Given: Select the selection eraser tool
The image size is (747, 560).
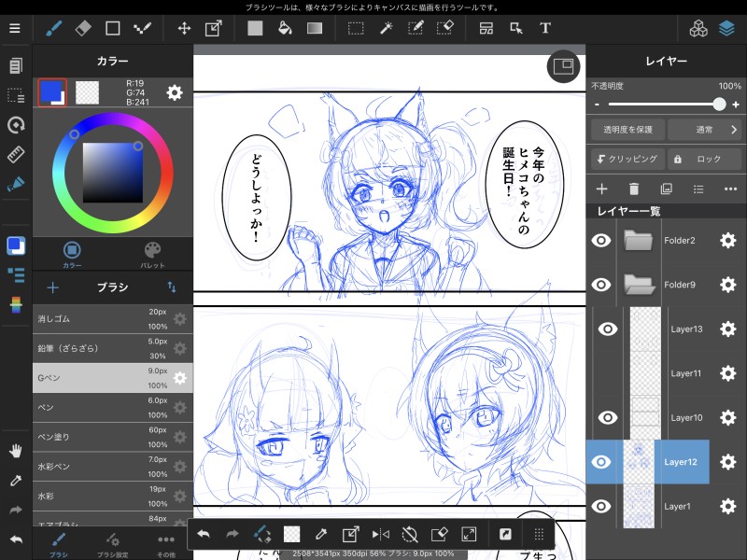Looking at the screenshot, I should tap(445, 29).
